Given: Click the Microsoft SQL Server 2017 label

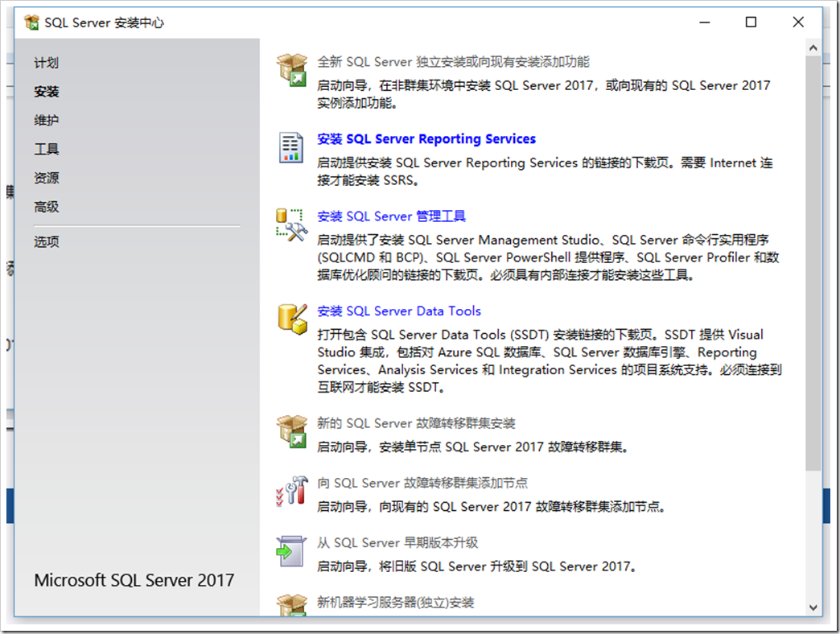Looking at the screenshot, I should tap(134, 580).
